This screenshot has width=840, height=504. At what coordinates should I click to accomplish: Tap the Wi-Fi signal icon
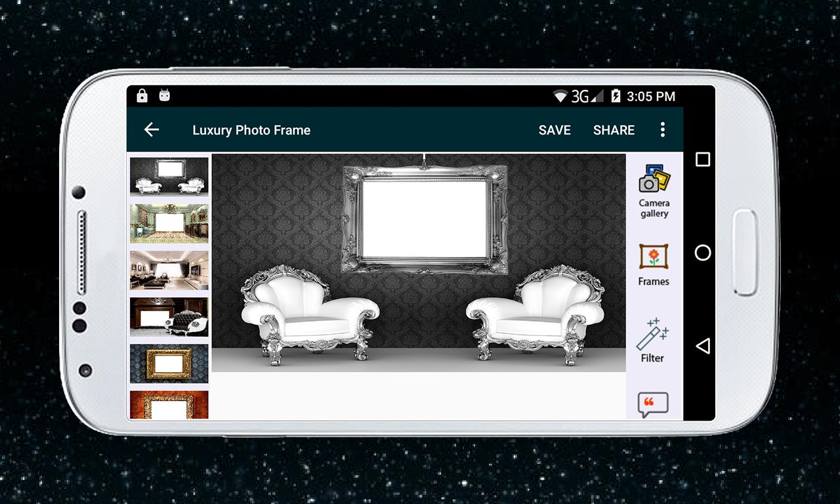(560, 97)
